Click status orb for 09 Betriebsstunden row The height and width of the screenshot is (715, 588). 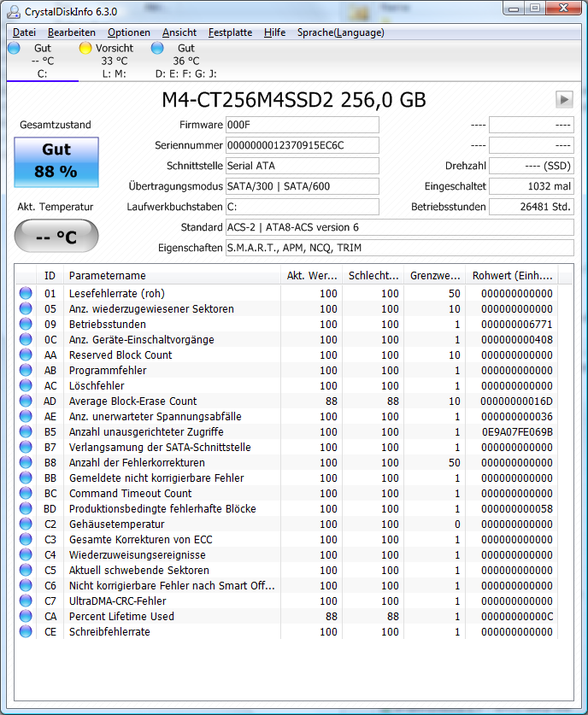[26, 325]
